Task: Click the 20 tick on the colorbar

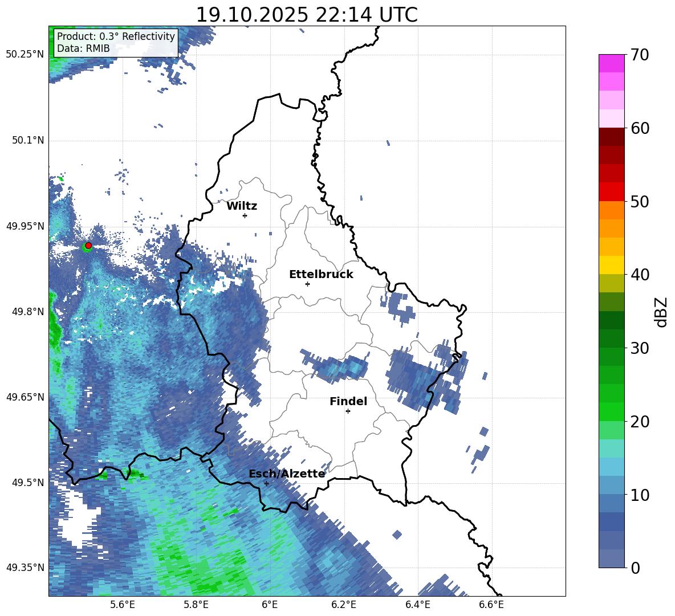Action: click(639, 422)
